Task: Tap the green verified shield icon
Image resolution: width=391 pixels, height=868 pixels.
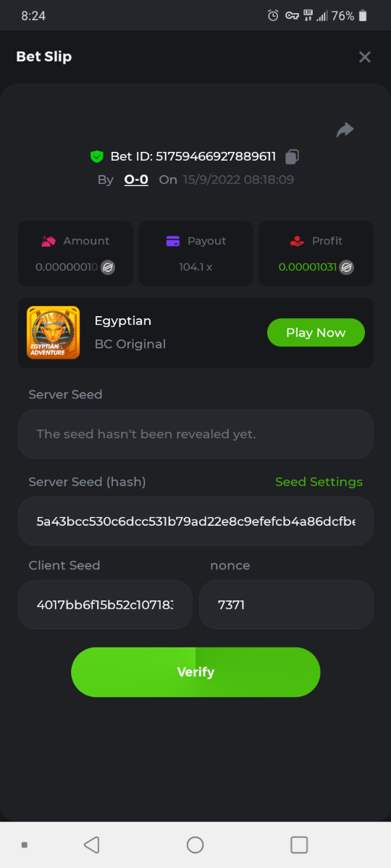Action: (97, 156)
